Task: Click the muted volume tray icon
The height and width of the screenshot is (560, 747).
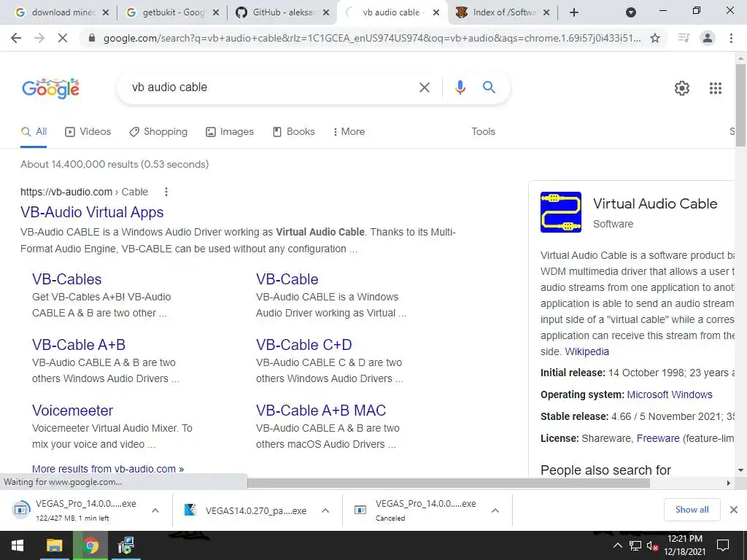Action: tap(652, 545)
